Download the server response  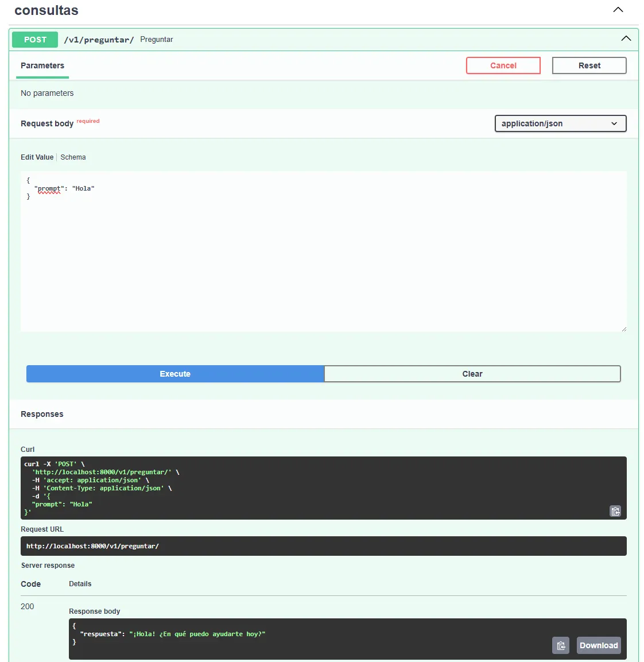599,645
